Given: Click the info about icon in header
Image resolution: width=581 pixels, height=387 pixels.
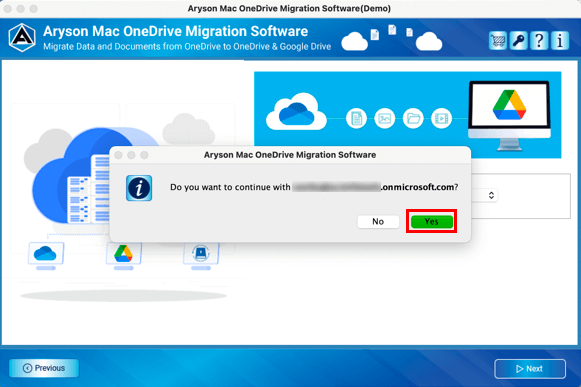Looking at the screenshot, I should (560, 40).
